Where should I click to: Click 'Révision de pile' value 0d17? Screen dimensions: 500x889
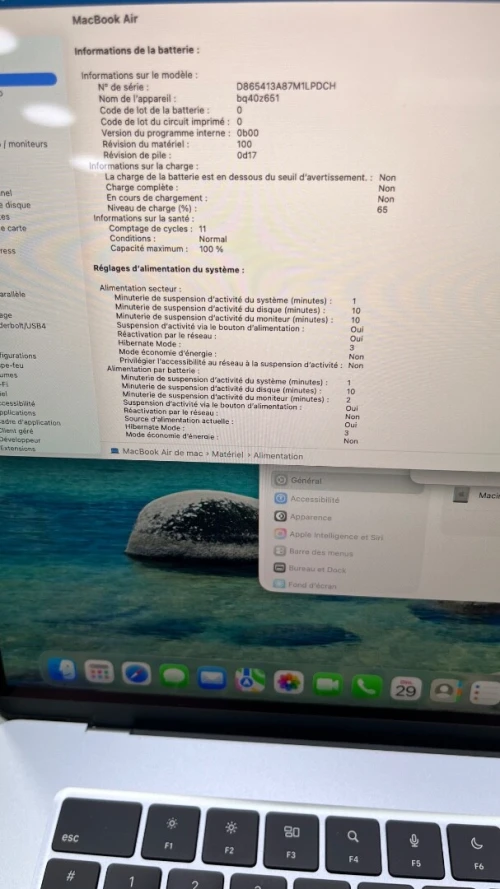(x=247, y=155)
